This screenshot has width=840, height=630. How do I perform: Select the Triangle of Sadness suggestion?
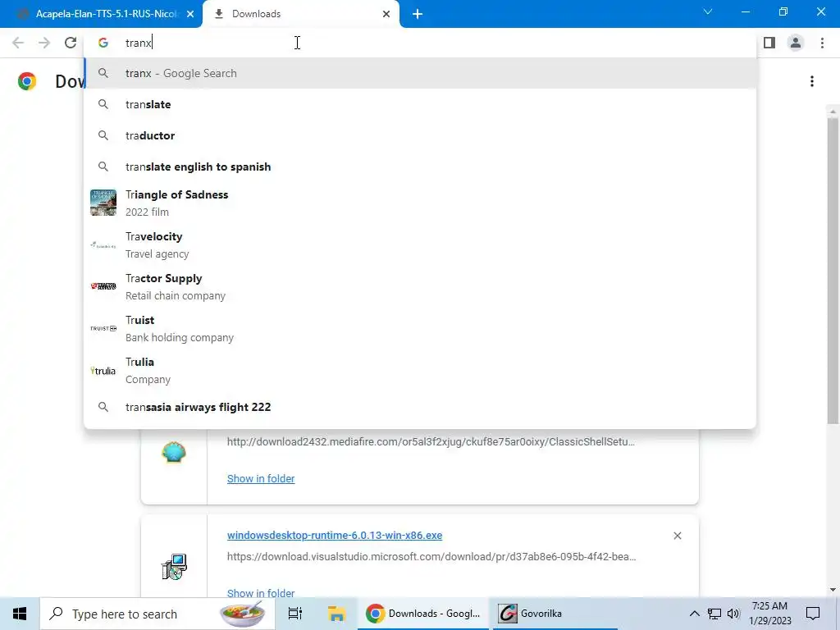[421, 203]
